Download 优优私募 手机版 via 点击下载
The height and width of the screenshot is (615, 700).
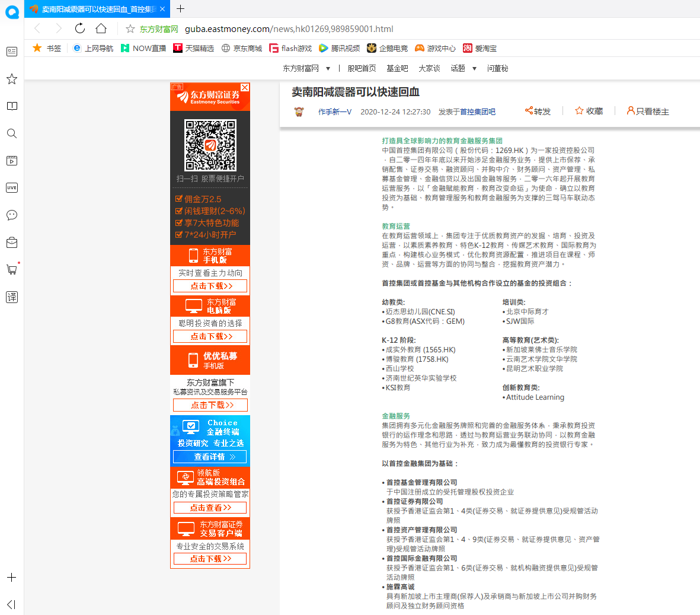click(210, 405)
